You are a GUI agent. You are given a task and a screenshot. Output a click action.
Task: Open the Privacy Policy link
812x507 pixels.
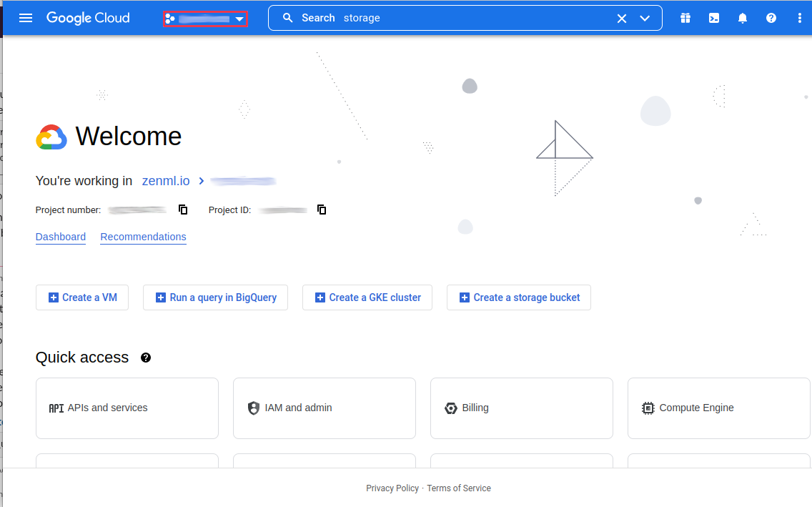[392, 488]
